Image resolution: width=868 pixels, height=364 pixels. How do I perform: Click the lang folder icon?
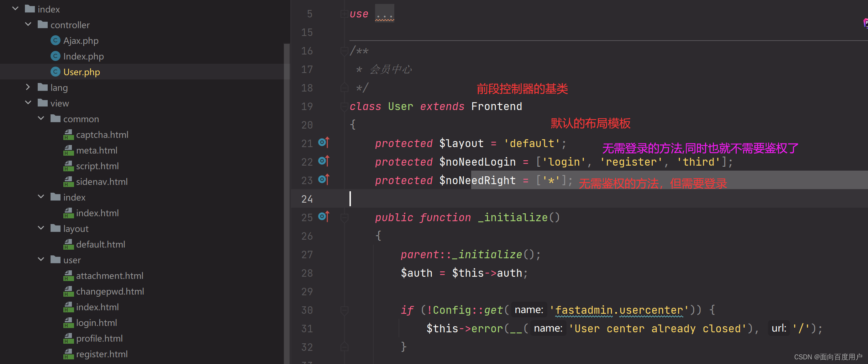coord(43,87)
